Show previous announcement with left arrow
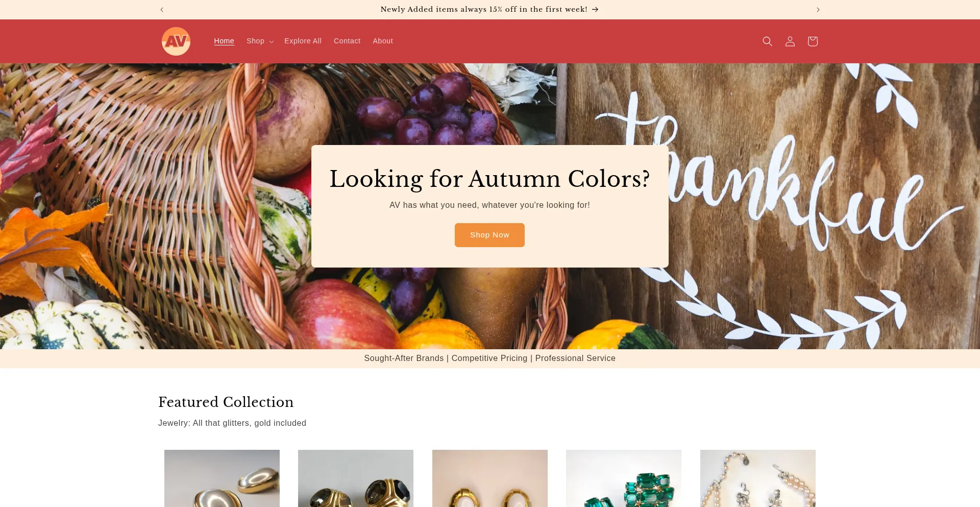This screenshot has width=980, height=507. (x=162, y=10)
